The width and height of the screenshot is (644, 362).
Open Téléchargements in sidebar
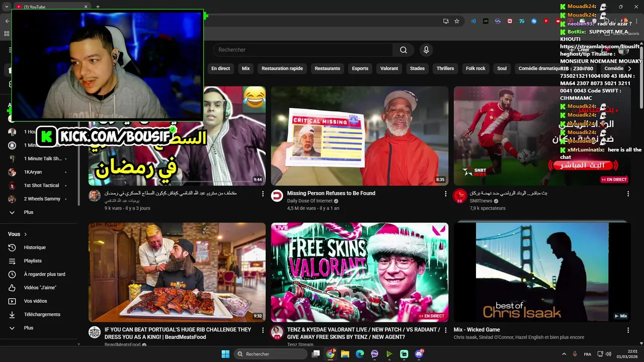pos(41,314)
